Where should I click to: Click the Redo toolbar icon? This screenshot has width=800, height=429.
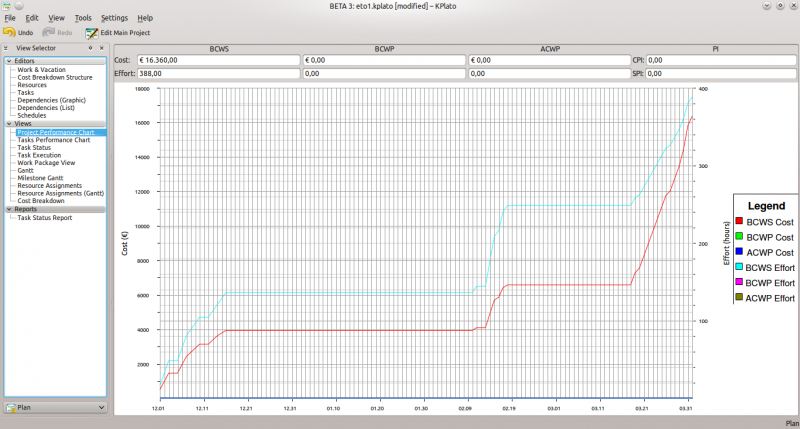tap(48, 32)
